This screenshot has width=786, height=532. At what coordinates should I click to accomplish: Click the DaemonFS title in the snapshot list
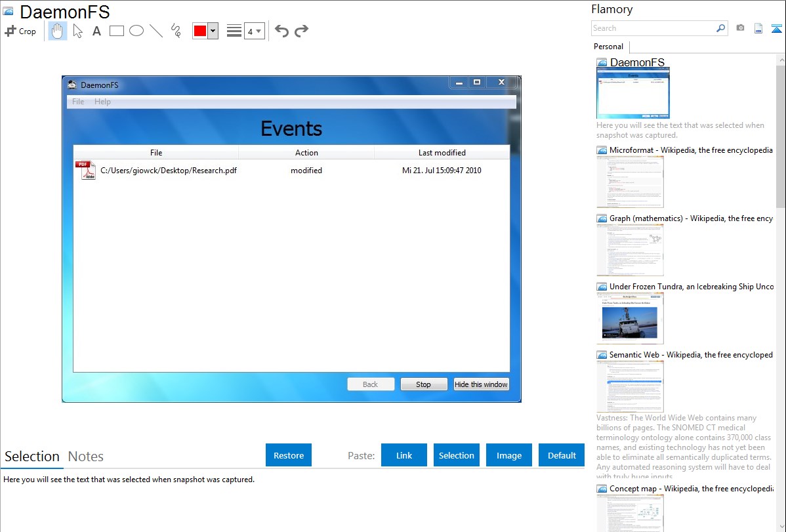[x=637, y=62]
